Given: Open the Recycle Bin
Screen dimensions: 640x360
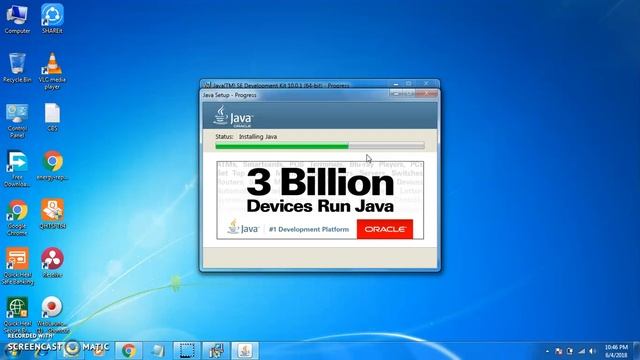Looking at the screenshot, I should tap(17, 68).
